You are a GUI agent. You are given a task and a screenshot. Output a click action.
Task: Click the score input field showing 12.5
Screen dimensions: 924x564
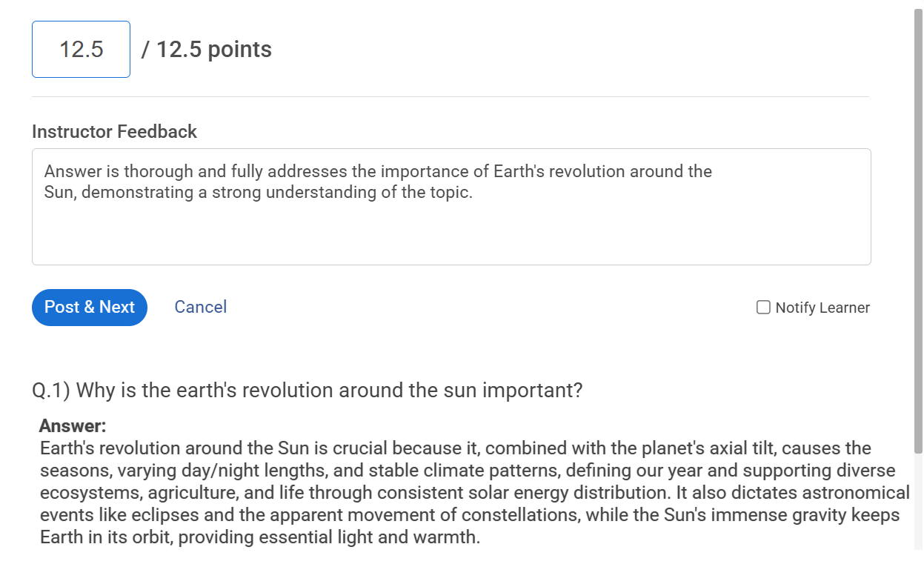click(x=81, y=50)
